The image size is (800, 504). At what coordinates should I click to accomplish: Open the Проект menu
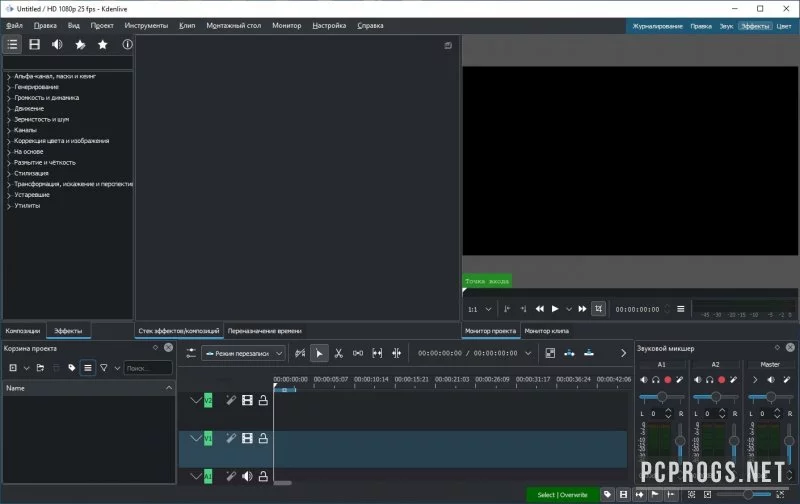(102, 26)
